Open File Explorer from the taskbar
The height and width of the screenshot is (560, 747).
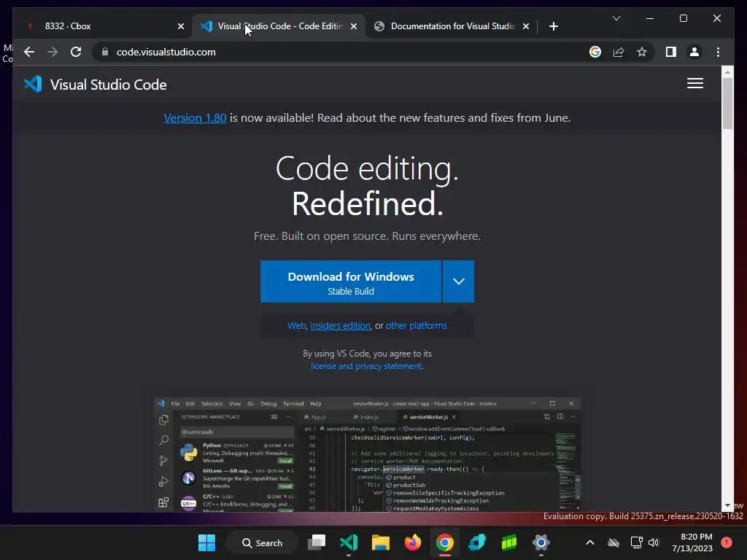coord(380,542)
